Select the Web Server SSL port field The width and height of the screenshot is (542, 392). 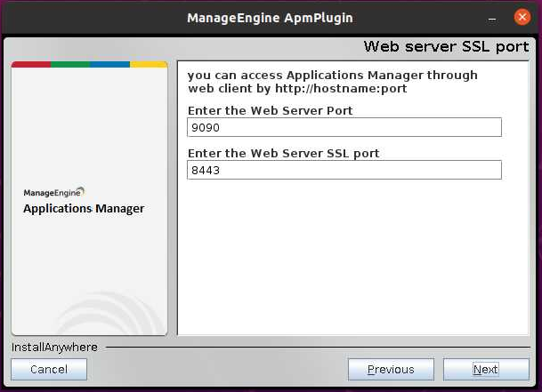coord(344,170)
